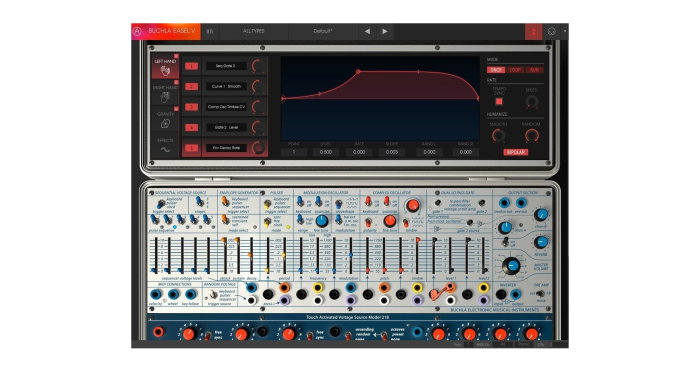Click the red Complex Oscillator fine tune knob
This screenshot has width=700, height=372.
coord(390,221)
